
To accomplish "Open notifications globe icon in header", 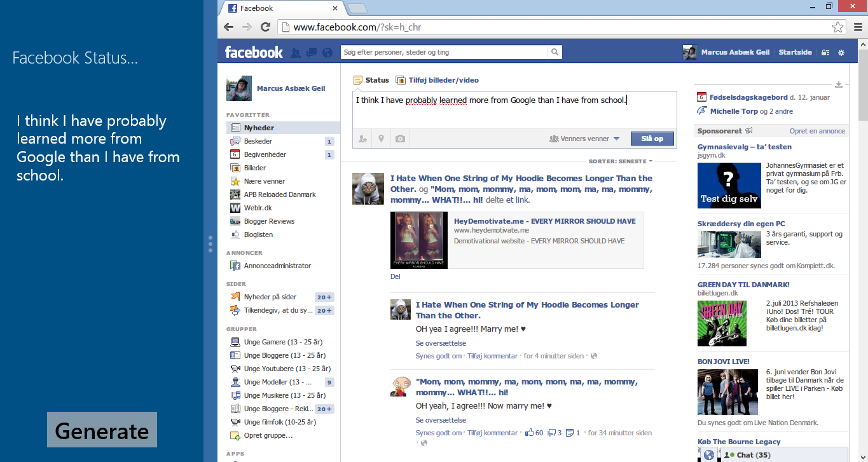I will pyautogui.click(x=327, y=53).
